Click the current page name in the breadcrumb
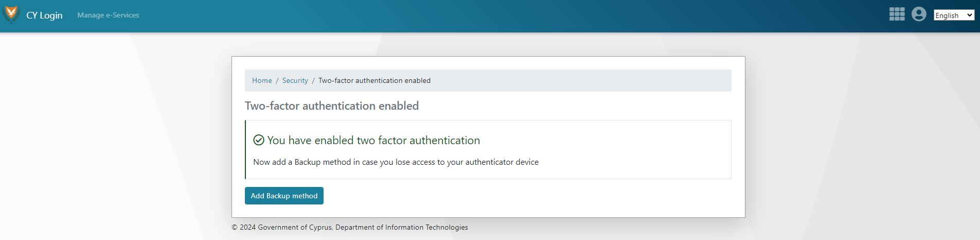Screen dimensions: 980x240 (374, 81)
